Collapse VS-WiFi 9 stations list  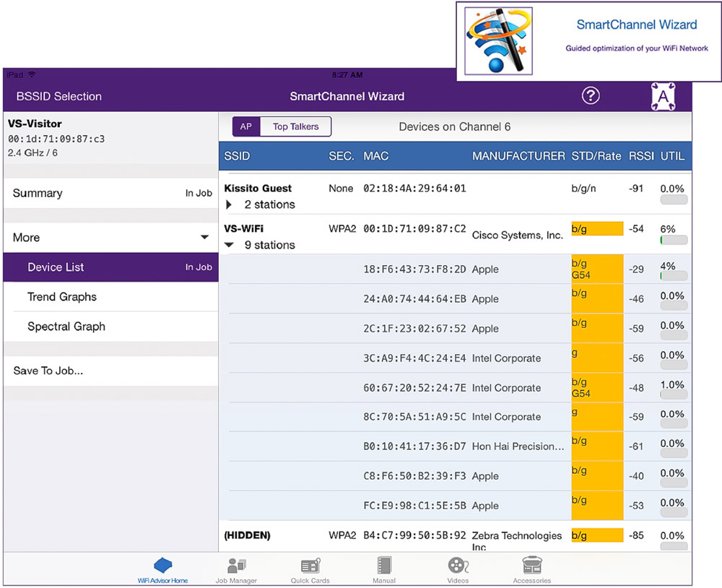pyautogui.click(x=229, y=245)
